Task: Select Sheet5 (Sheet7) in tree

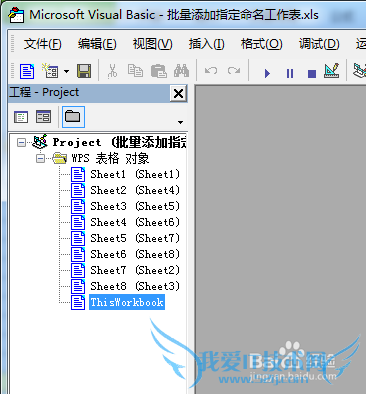Action: tap(135, 238)
